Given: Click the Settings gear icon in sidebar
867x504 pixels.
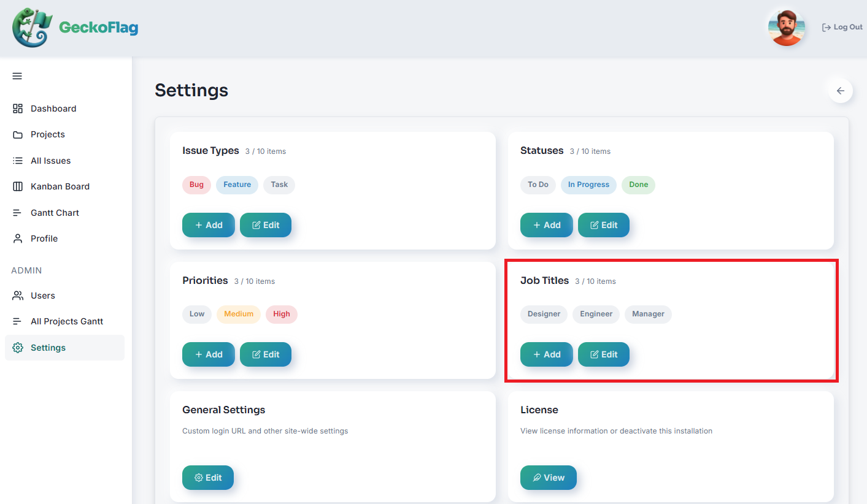Looking at the screenshot, I should (x=18, y=348).
